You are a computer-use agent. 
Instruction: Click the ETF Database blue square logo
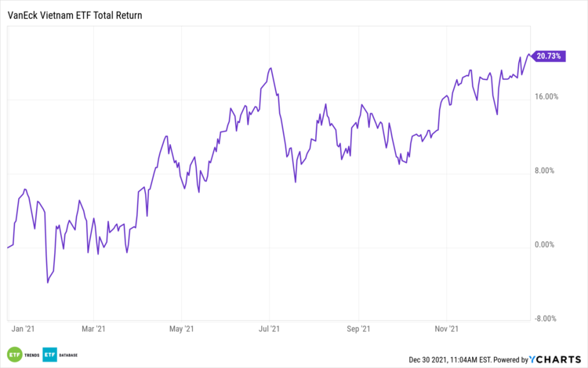tap(49, 353)
